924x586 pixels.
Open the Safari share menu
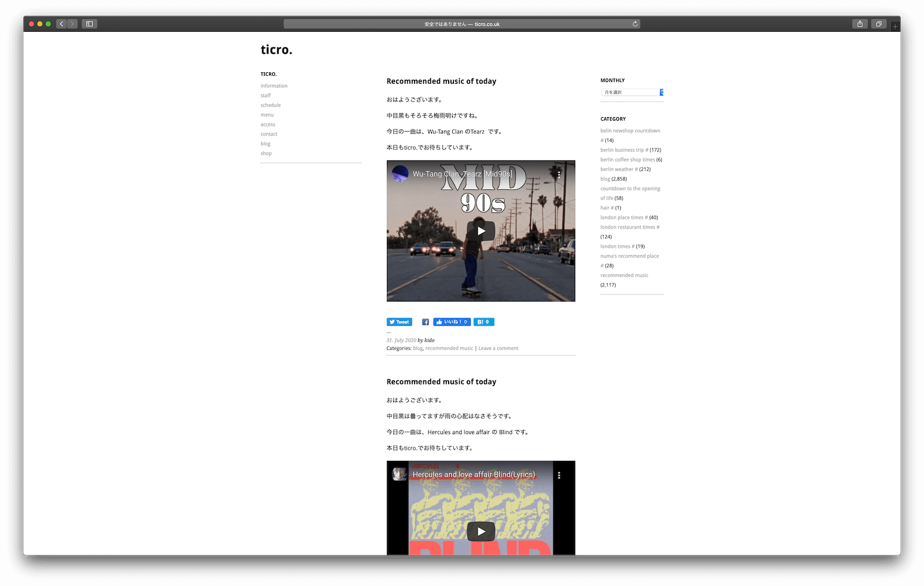tap(860, 24)
